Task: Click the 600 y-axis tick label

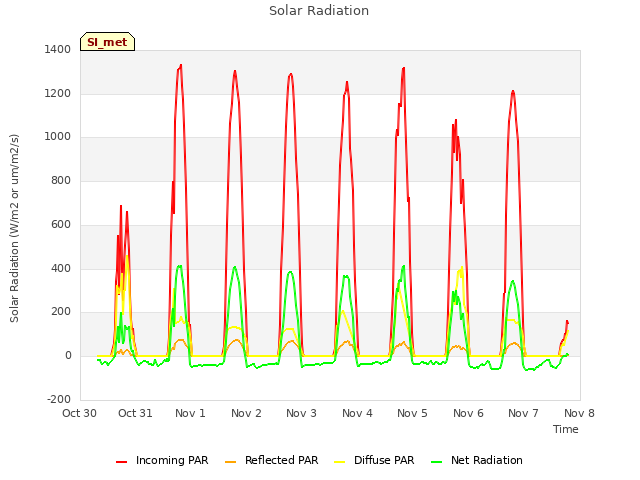Action: pyautogui.click(x=61, y=224)
